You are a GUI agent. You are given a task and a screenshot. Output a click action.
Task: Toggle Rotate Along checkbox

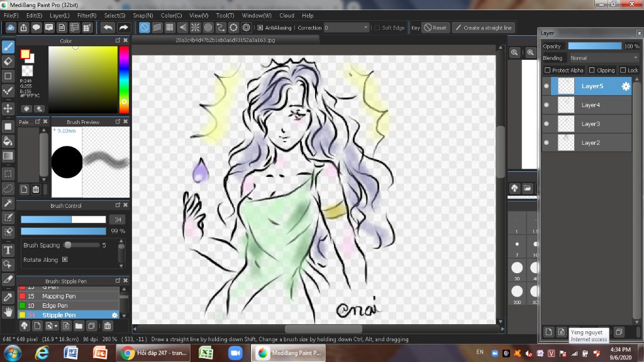65,259
